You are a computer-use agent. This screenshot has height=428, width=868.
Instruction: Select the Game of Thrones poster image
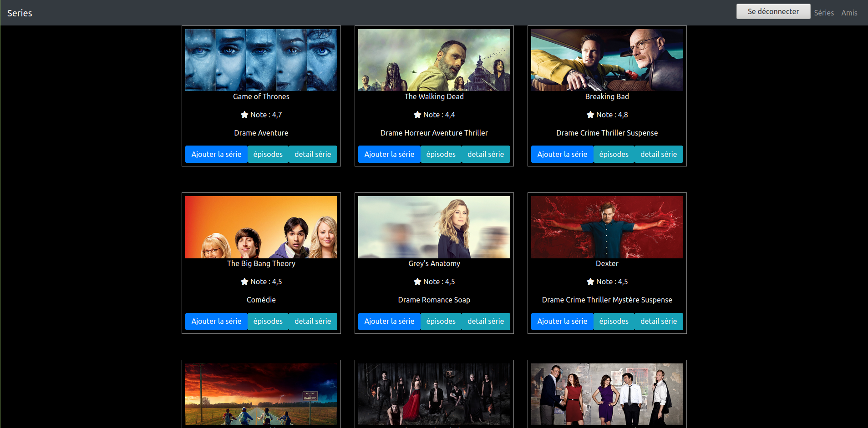point(261,60)
